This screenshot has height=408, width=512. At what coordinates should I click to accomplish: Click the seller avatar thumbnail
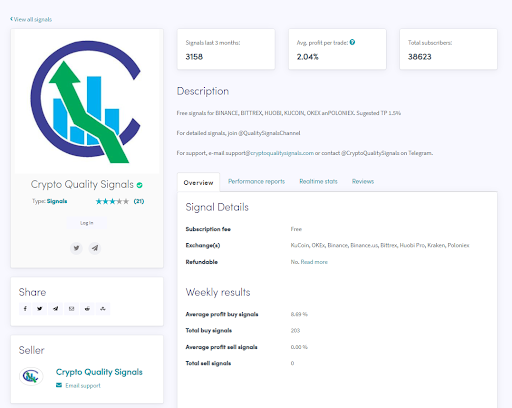(x=31, y=376)
